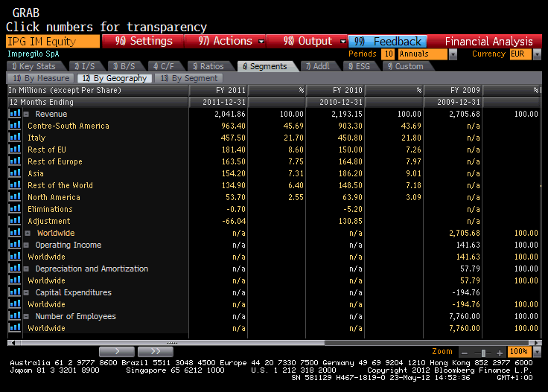Open chart icon for Worldwide under Number of Employees
This screenshot has height=392, width=548.
pos(15,328)
